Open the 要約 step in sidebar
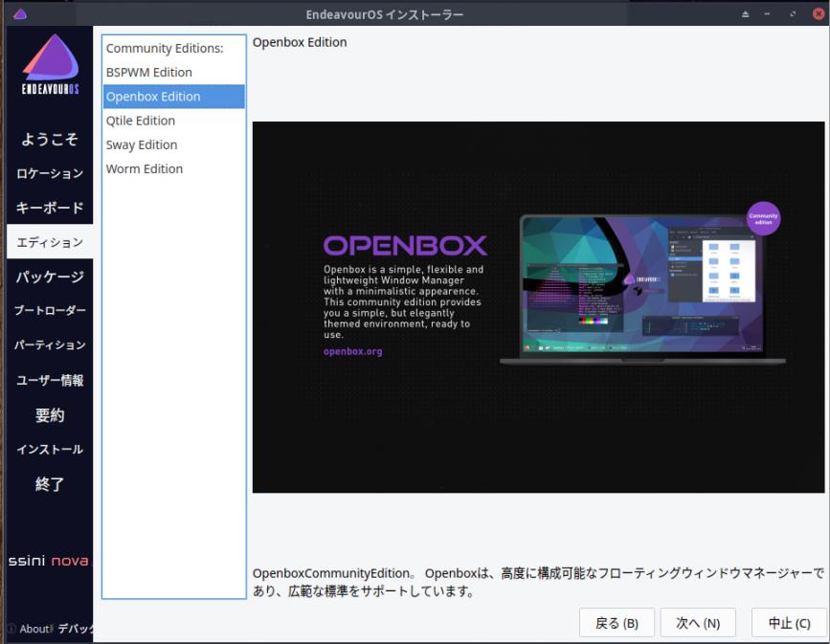Viewport: 830px width, 644px height. [50, 415]
